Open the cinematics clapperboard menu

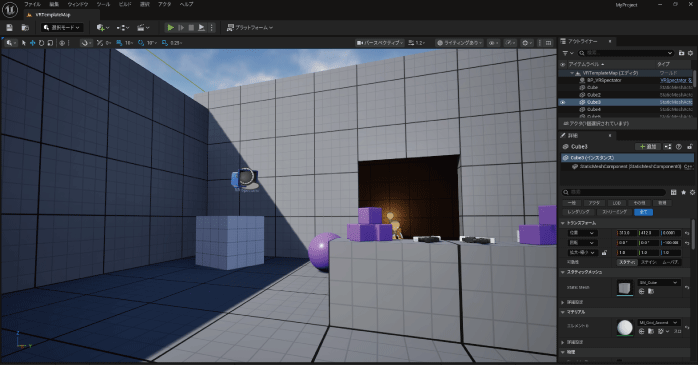(x=143, y=28)
